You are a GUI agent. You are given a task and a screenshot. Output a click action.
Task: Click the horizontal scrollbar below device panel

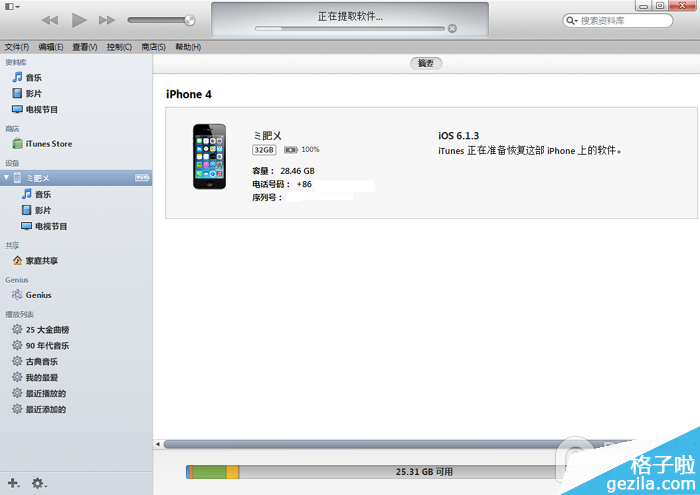coord(380,443)
